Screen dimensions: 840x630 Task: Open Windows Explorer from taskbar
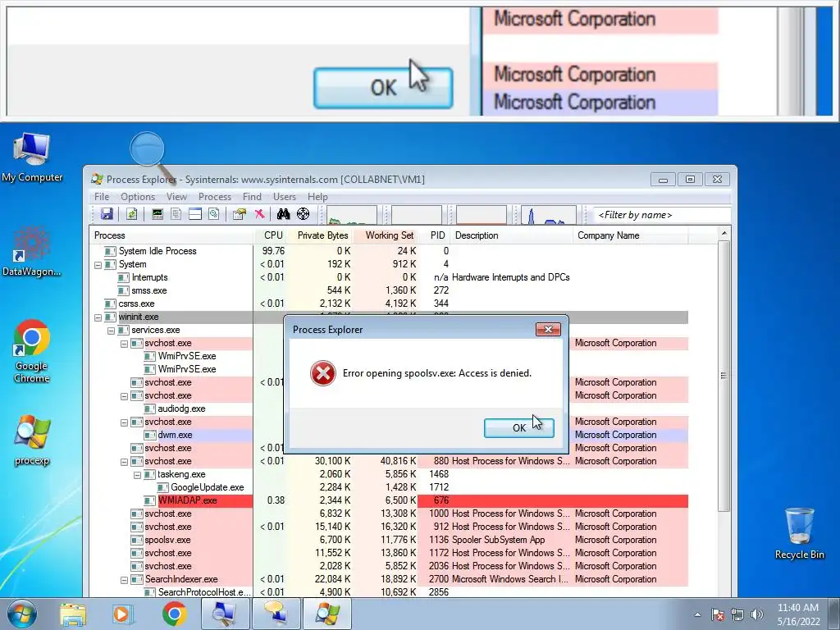click(73, 614)
